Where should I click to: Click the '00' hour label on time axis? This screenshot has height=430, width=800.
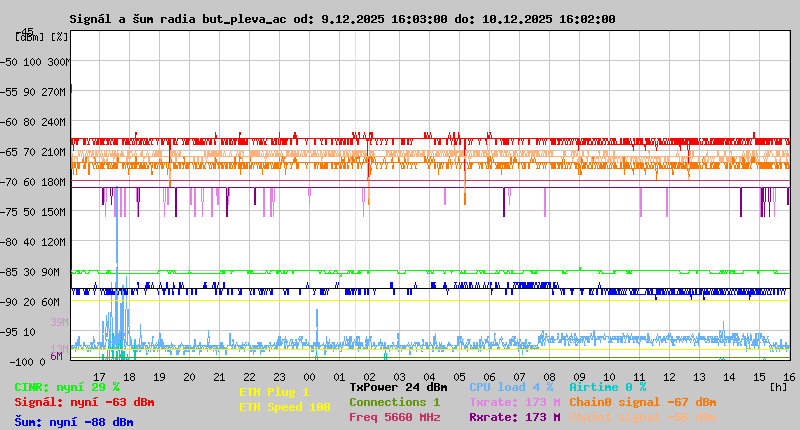click(x=309, y=377)
